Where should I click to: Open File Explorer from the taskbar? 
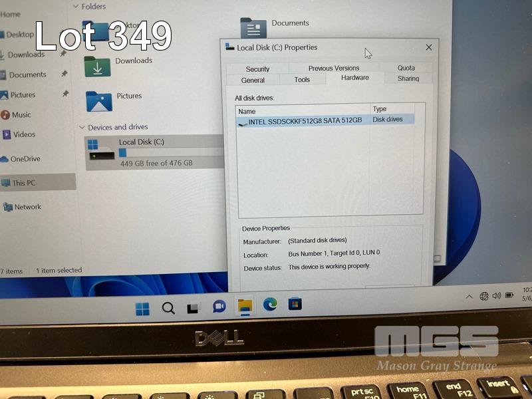point(245,306)
